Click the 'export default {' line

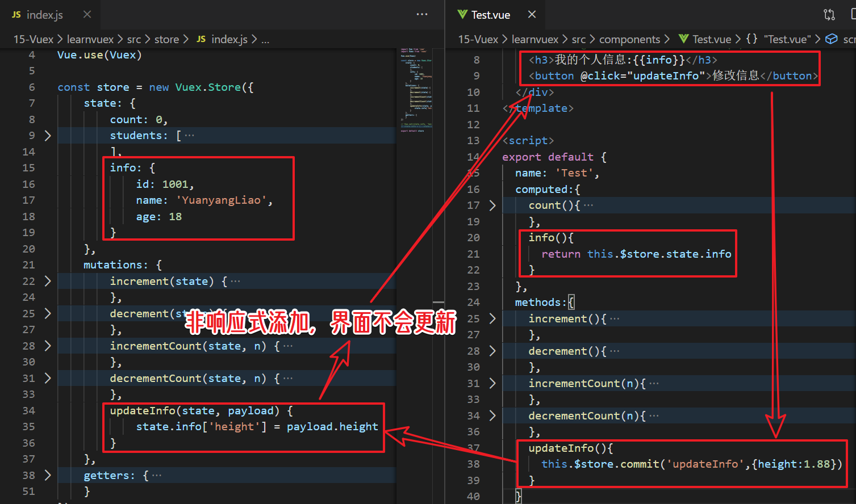pos(554,157)
